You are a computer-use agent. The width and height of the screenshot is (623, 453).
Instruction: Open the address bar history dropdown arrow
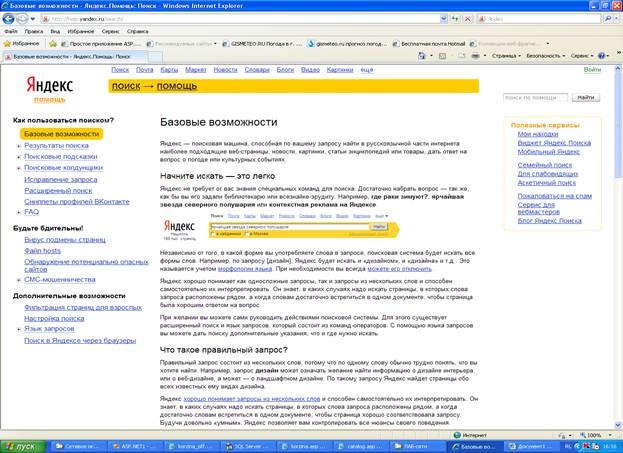(444, 19)
